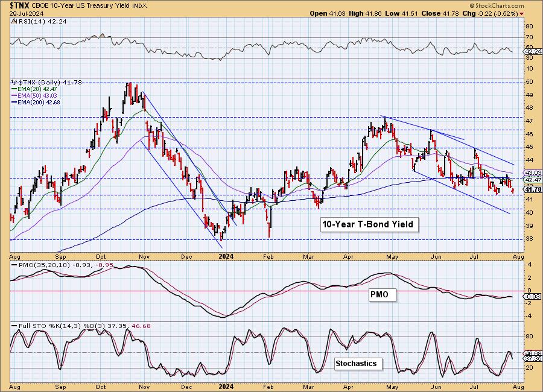
Task: Click the $TNX (Daily) 41.78 legend text
Action: 50,82
